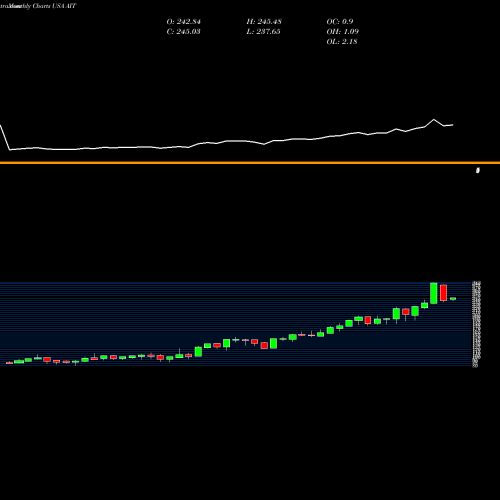Screen dimensions: 500x500
Task: Click the low price value 'L: 237.65'
Action: tap(263, 32)
